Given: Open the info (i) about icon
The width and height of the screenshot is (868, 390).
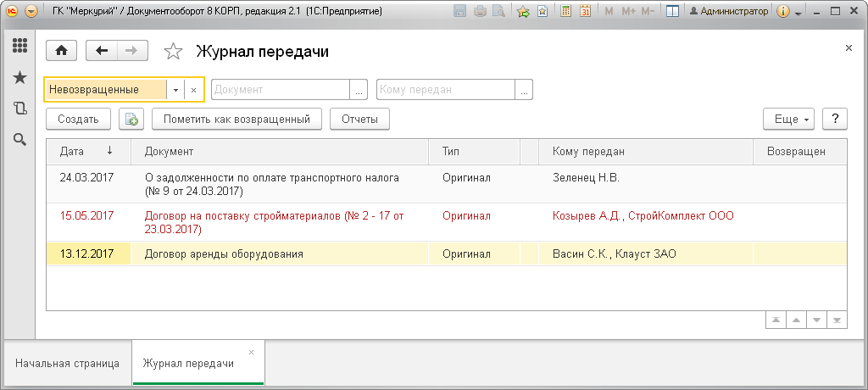Looking at the screenshot, I should point(782,10).
